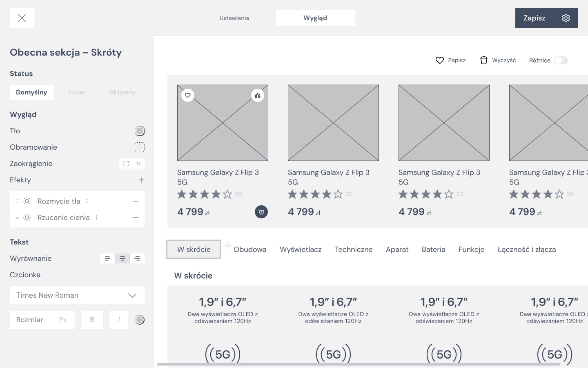Switch to the Ustawienia tab
The image size is (588, 368).
234,18
